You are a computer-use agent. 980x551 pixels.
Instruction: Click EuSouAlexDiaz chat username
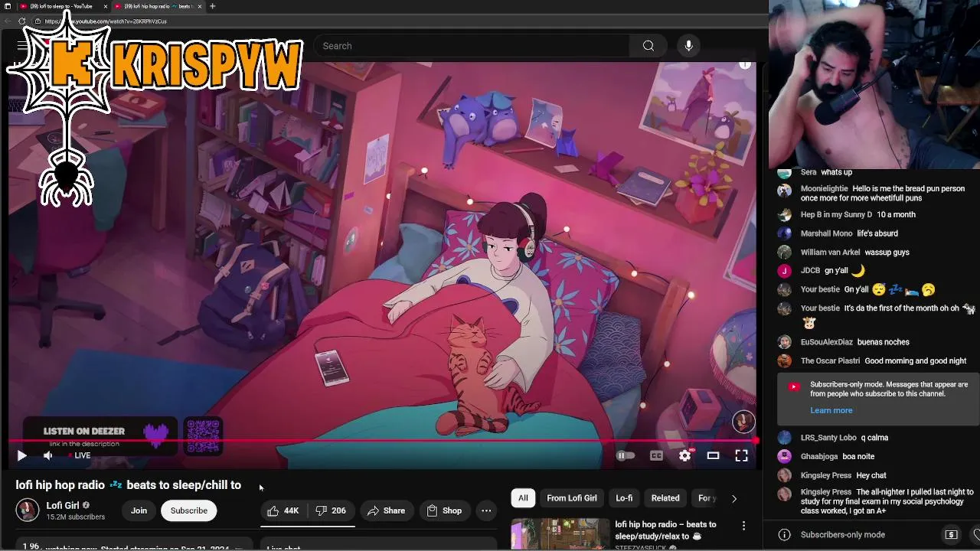[826, 342]
